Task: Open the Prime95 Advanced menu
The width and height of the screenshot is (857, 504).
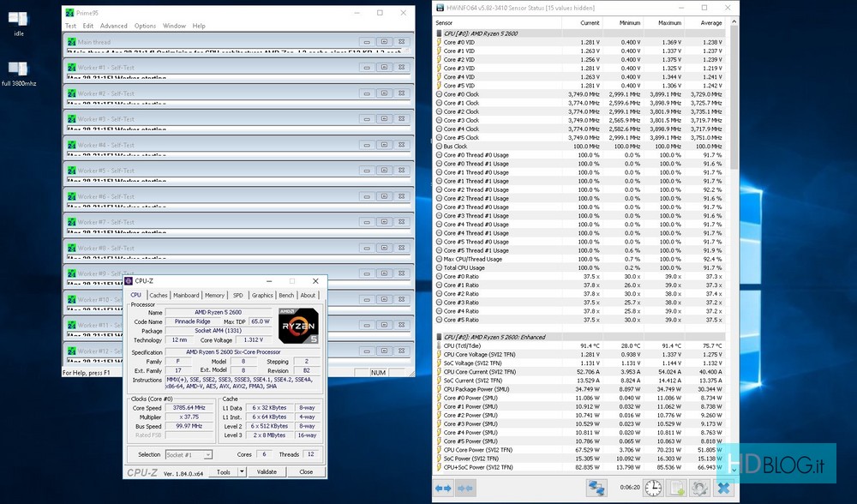Action: 113,26
